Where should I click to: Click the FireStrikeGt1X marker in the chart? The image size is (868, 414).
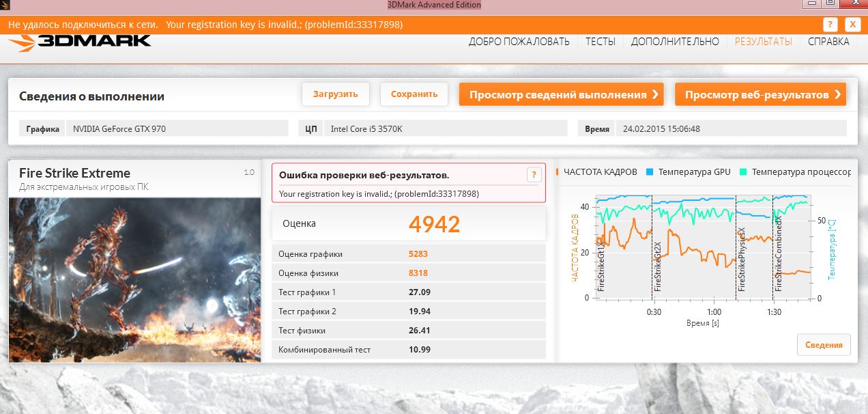(x=601, y=265)
